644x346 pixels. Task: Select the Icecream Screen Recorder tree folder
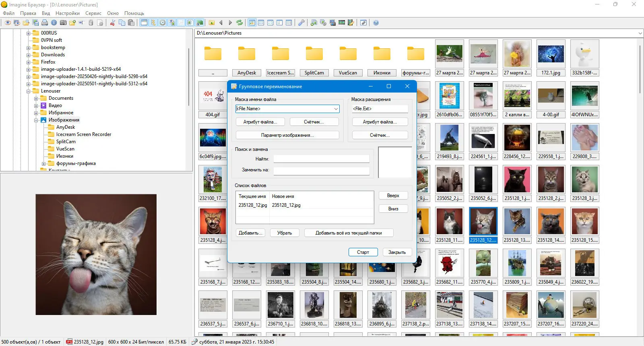click(84, 134)
